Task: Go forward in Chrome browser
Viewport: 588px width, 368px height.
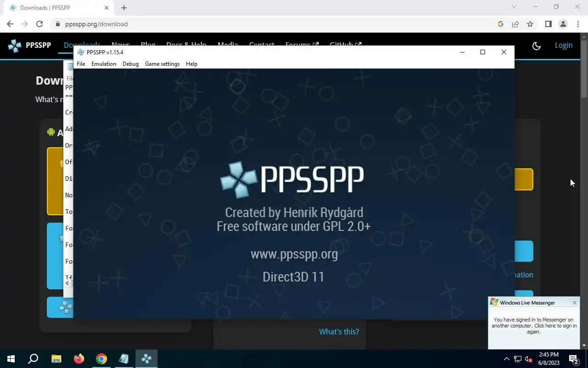Action: tap(25, 24)
